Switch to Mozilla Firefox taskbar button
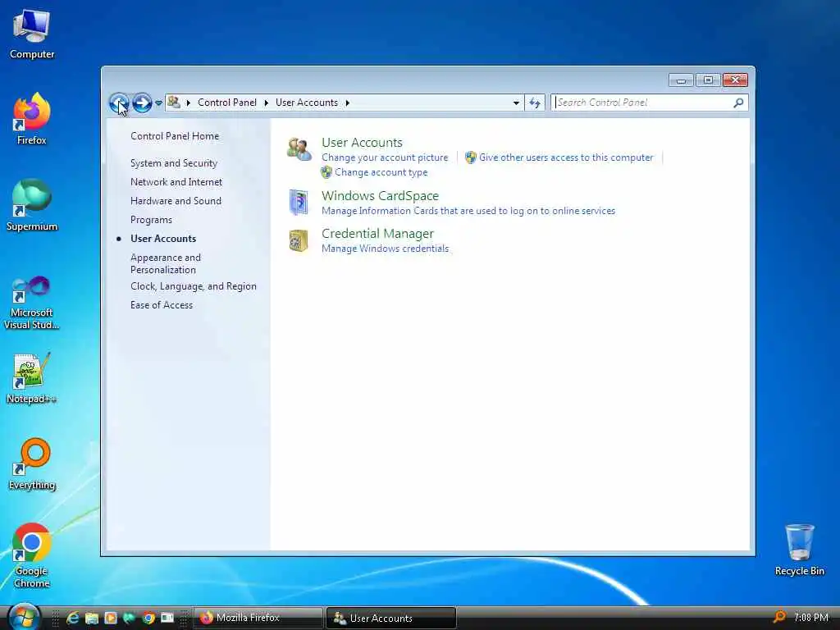Image resolution: width=840 pixels, height=630 pixels. coord(258,619)
